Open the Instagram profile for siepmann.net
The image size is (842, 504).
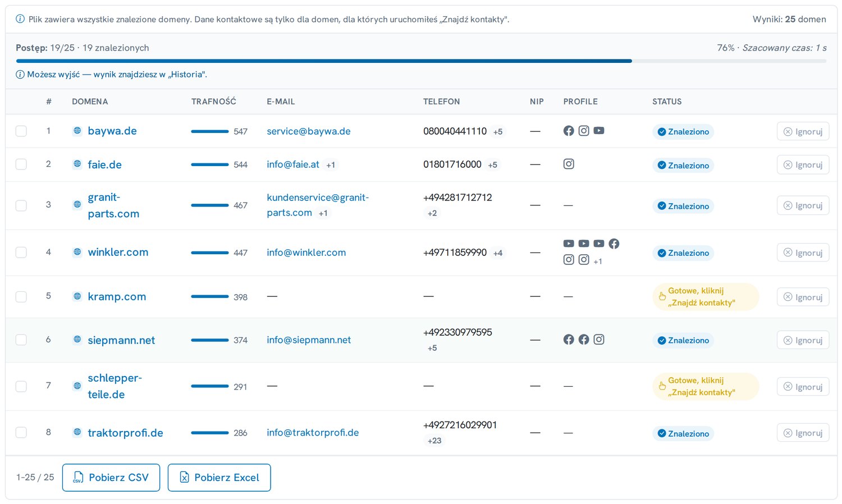tap(599, 340)
